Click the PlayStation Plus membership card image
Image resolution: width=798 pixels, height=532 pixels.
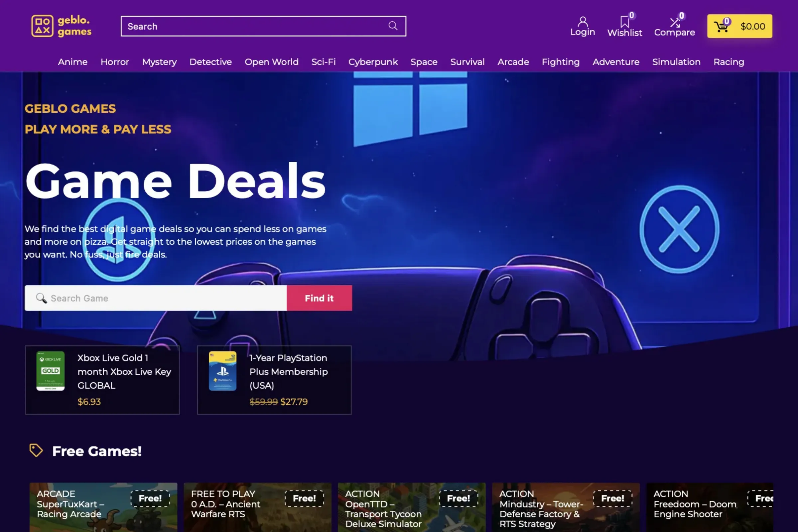point(222,371)
